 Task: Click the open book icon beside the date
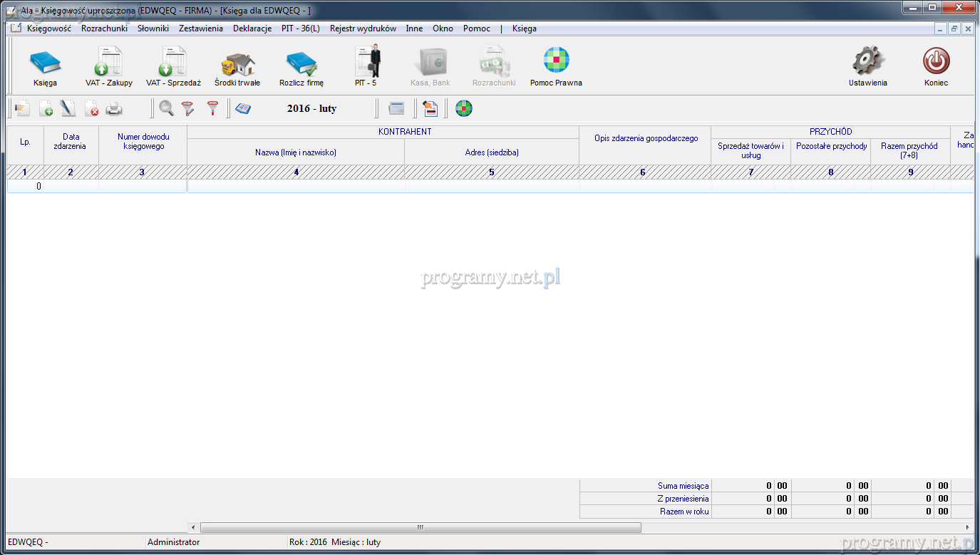(x=243, y=109)
